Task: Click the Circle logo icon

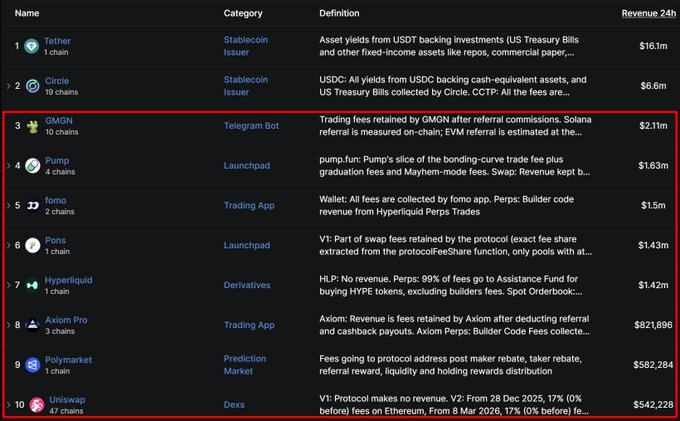Action: [x=33, y=86]
